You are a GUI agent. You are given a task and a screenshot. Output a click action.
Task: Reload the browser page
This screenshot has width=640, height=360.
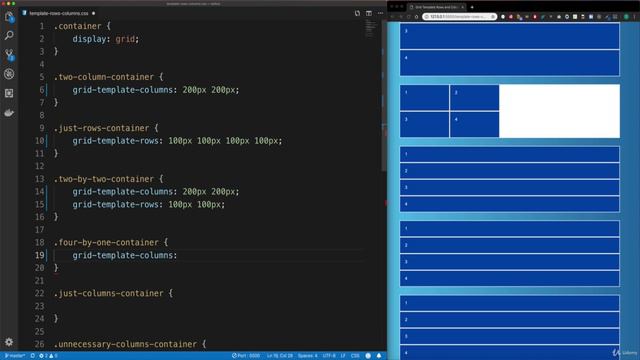(409, 17)
